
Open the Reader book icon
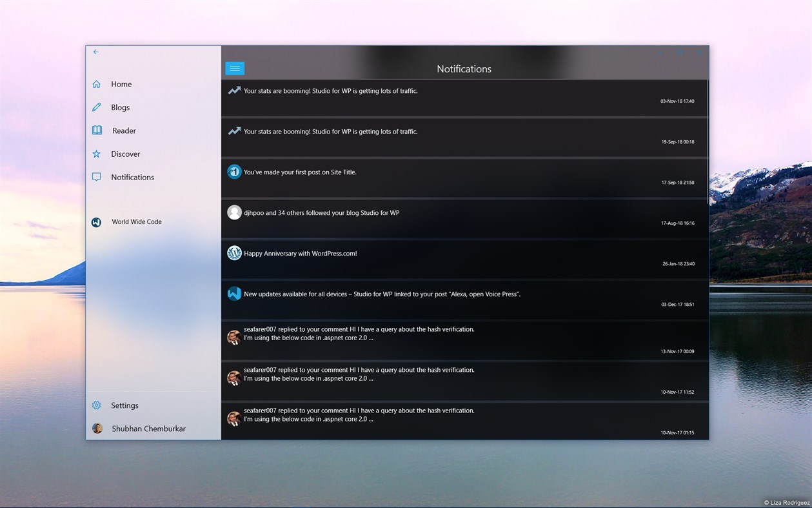(x=96, y=130)
